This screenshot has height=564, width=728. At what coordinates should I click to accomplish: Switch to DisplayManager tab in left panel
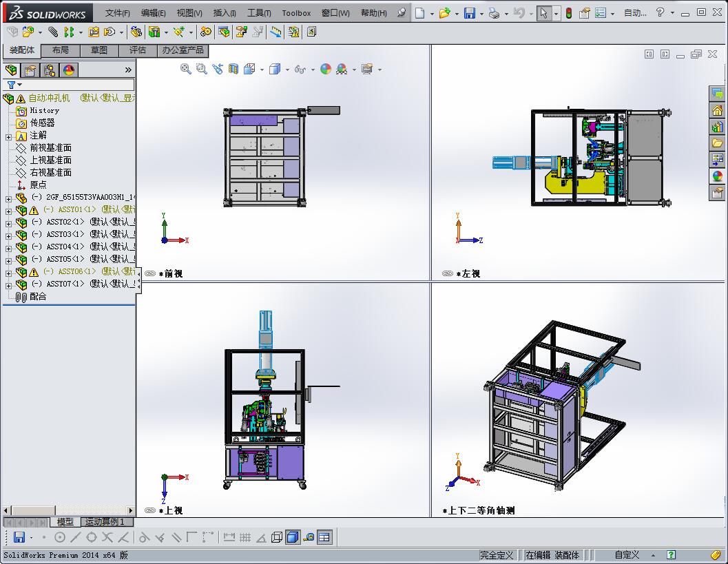69,70
